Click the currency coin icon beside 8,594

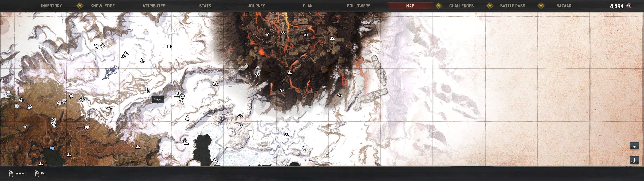[629, 6]
